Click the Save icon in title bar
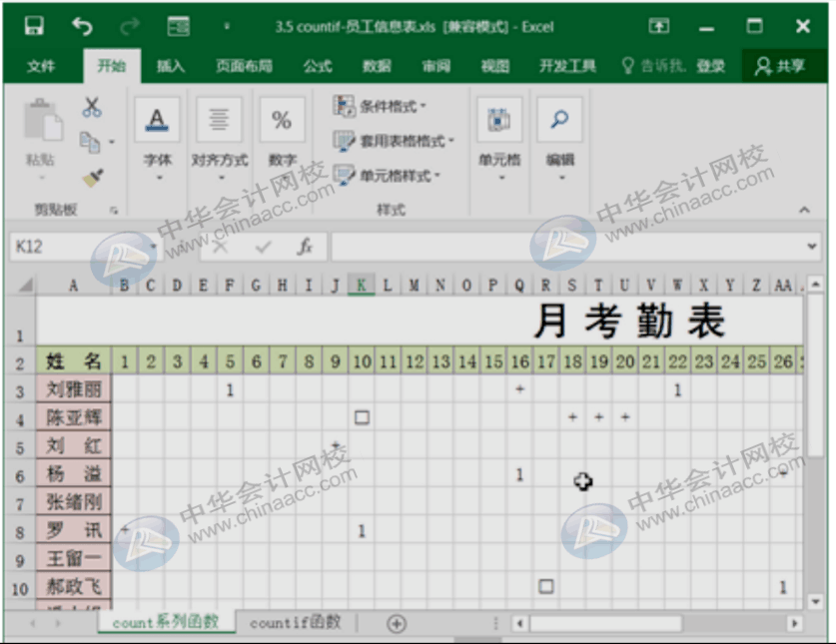The image size is (836, 644). pyautogui.click(x=35, y=26)
